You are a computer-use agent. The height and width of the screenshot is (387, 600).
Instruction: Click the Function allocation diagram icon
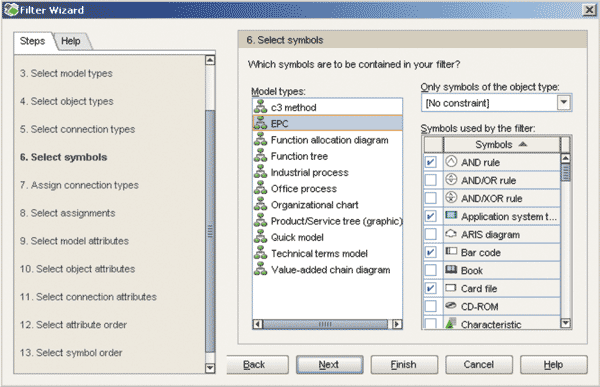tap(261, 139)
